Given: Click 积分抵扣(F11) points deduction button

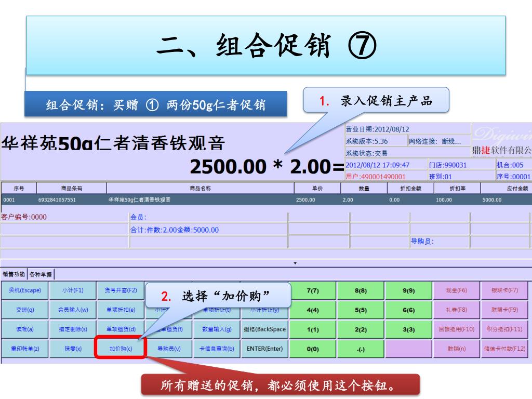Looking at the screenshot, I should pyautogui.click(x=504, y=329).
